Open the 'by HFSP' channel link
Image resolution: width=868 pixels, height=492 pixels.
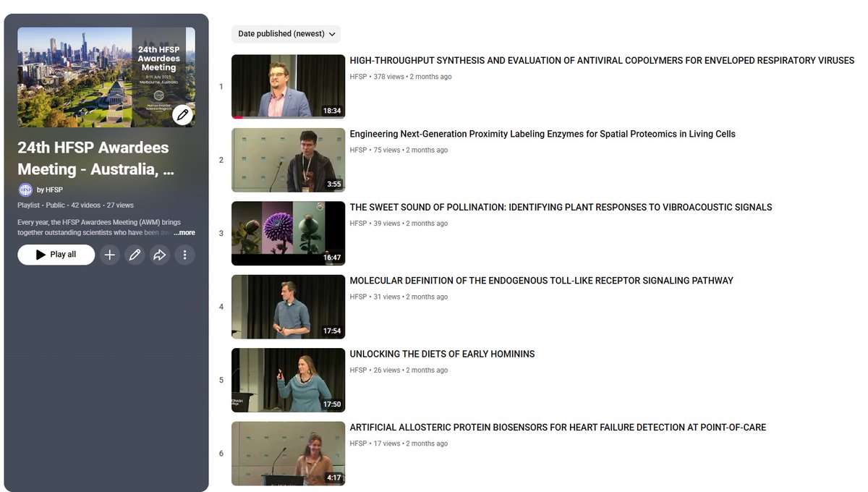coord(50,190)
